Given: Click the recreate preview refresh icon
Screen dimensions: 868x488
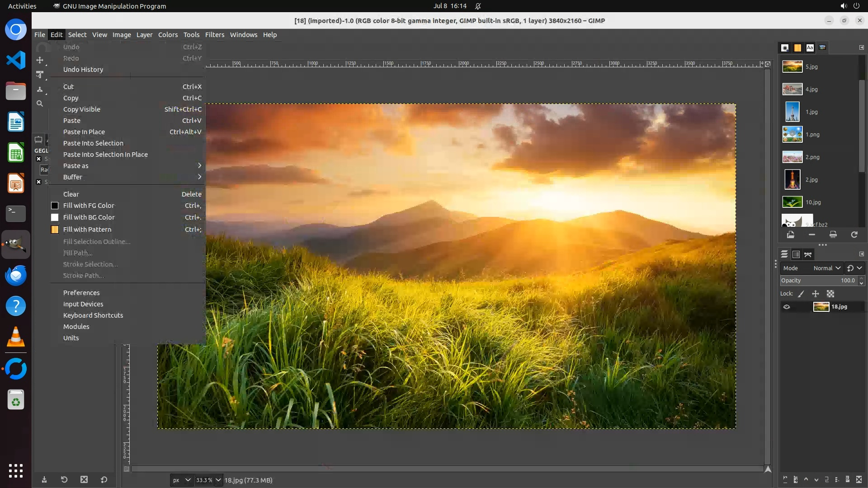Looking at the screenshot, I should point(854,235).
